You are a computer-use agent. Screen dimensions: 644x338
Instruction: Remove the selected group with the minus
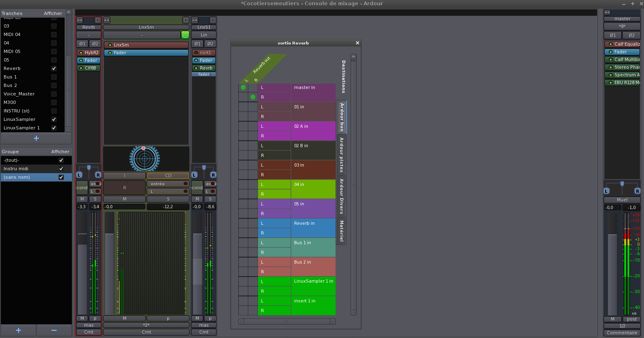54,330
